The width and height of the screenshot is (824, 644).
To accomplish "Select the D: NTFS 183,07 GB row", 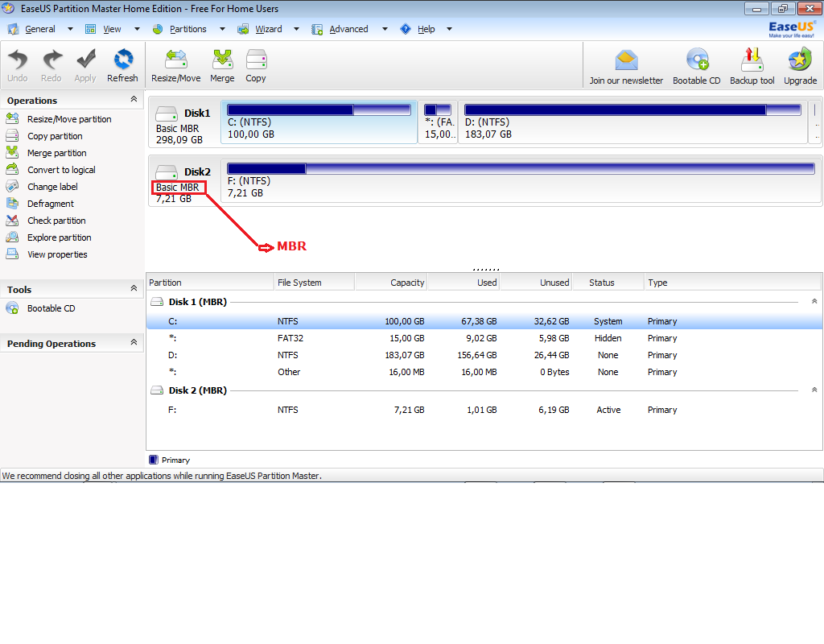I will point(484,355).
